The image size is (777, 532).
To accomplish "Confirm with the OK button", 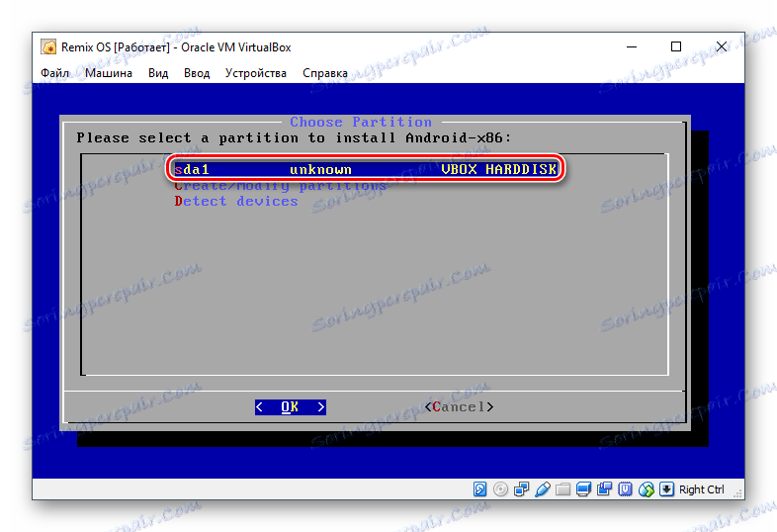I will (x=291, y=407).
